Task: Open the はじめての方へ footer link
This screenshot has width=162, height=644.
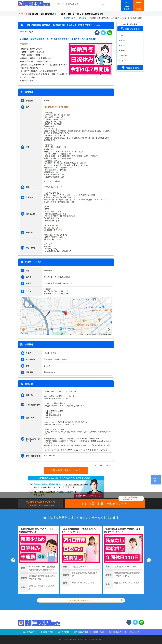Action: pos(29,632)
